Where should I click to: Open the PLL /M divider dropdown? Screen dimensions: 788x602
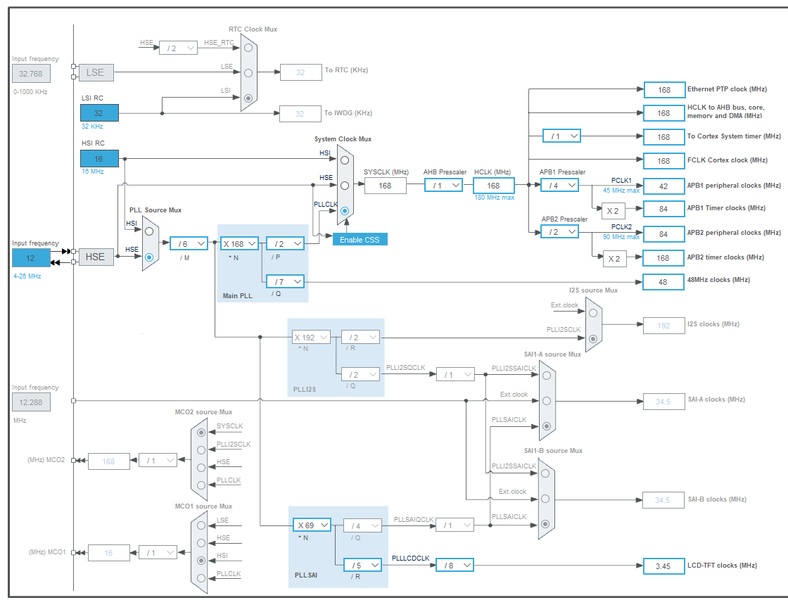189,244
